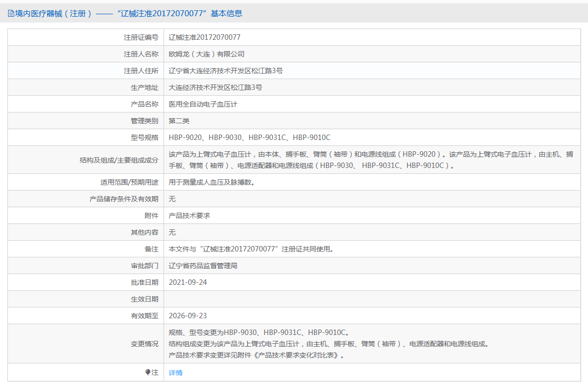The height and width of the screenshot is (387, 588).
Task: Select change line 结构组成变更为该产品为上臂式电子血压计
Action: point(330,344)
